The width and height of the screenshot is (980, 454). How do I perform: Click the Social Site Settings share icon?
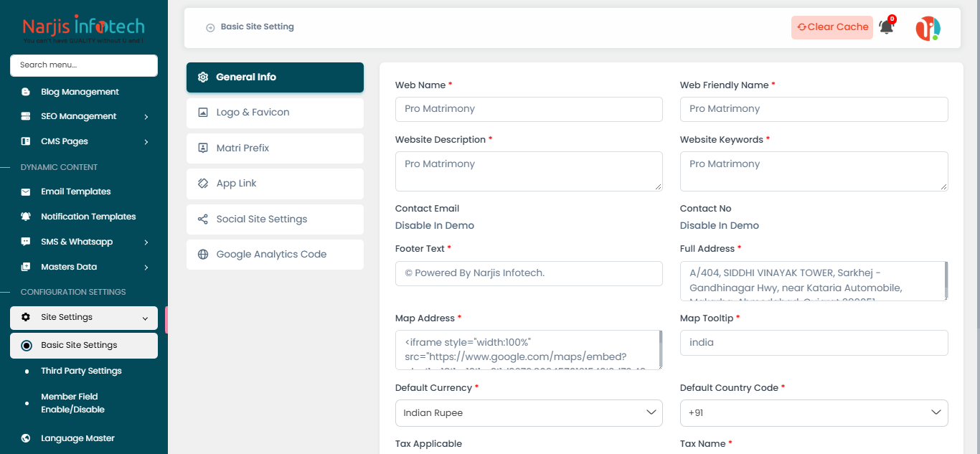pos(203,219)
